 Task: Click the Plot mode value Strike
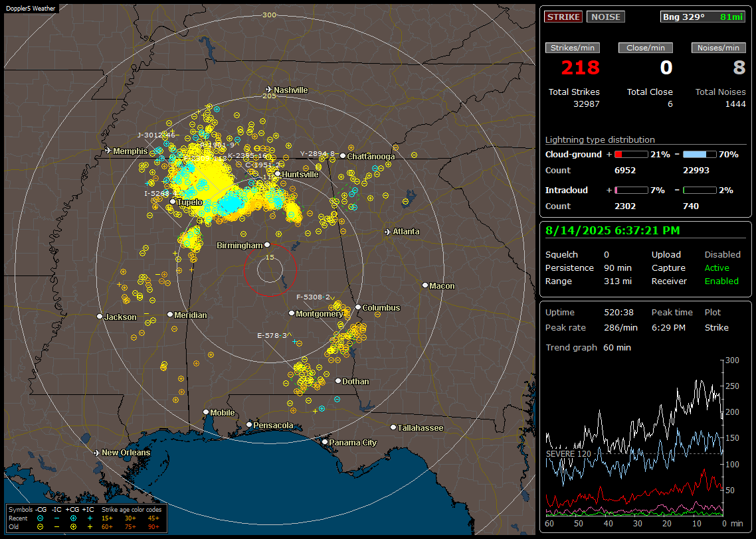716,327
